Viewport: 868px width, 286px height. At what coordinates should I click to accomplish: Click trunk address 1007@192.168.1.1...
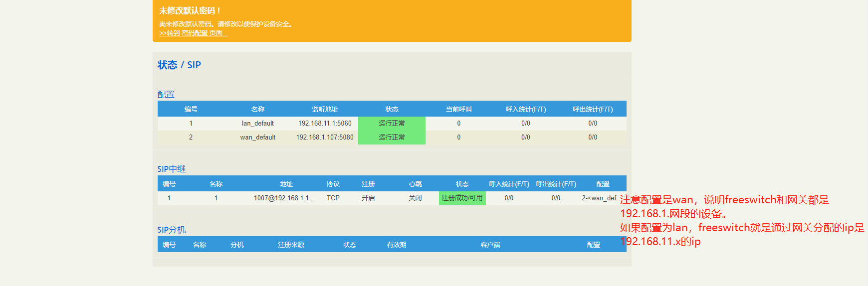point(284,198)
